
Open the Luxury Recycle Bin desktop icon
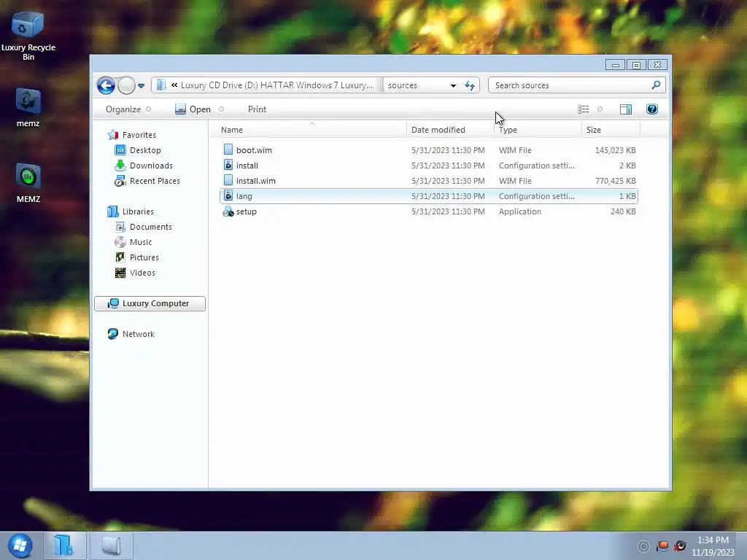pyautogui.click(x=28, y=36)
